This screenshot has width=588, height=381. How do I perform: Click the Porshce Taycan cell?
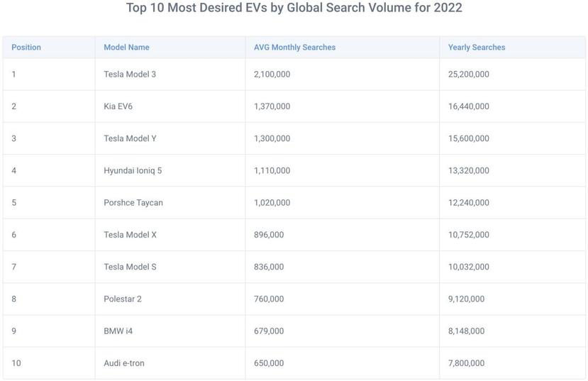click(133, 203)
